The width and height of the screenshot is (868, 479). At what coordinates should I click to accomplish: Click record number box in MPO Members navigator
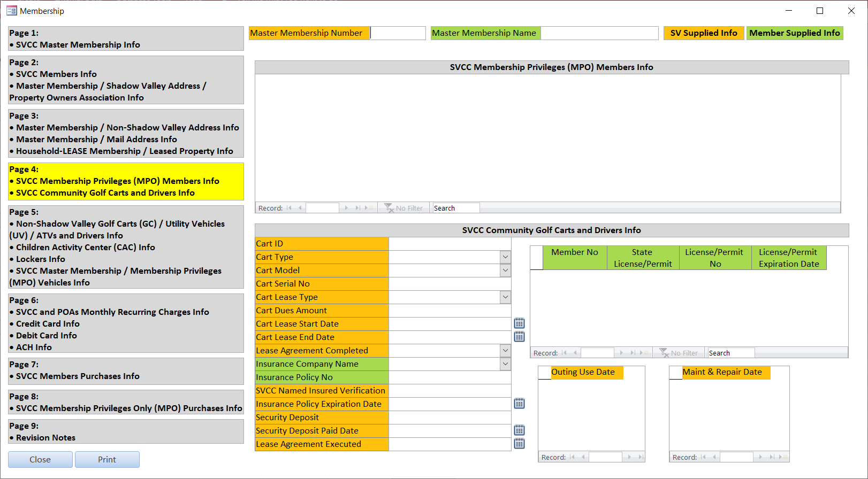[x=322, y=208]
